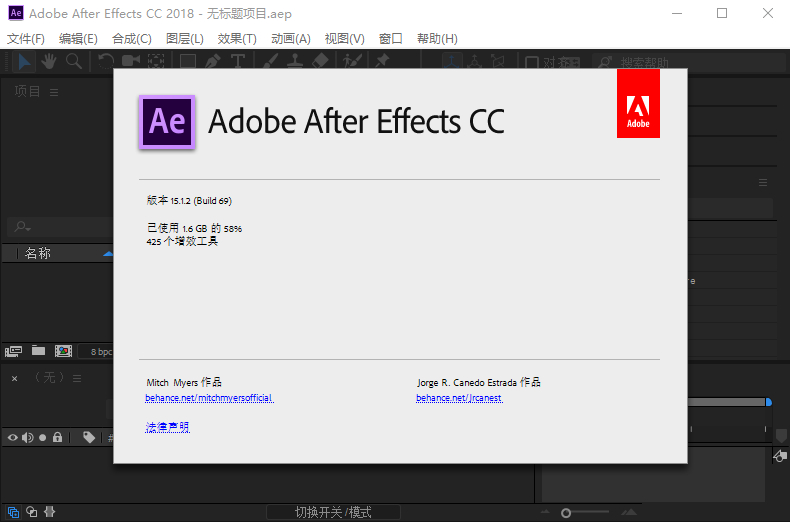The height and width of the screenshot is (522, 790).
Task: Select the Clone Stamp tool
Action: [295, 61]
